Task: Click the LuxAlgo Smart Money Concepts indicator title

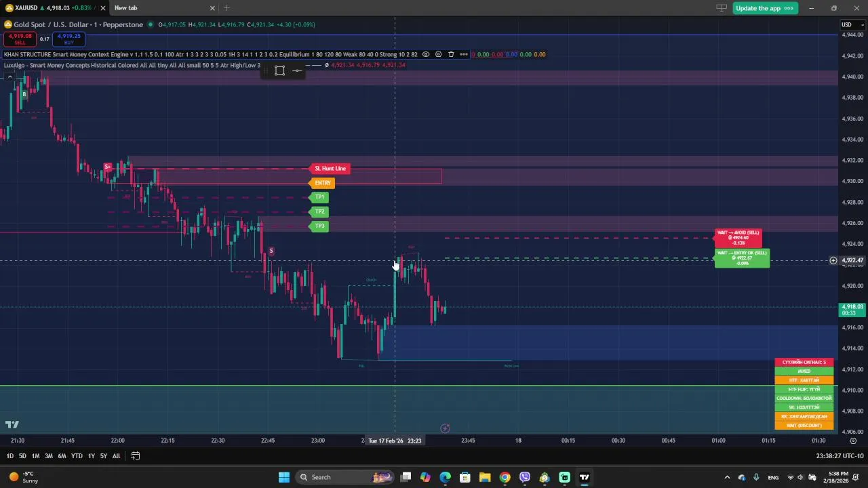Action: (x=132, y=65)
